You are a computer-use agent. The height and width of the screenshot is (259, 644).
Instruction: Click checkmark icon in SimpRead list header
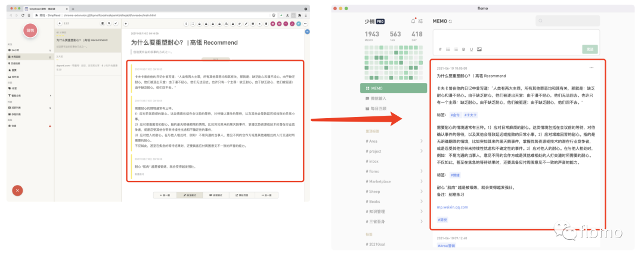[x=116, y=24]
